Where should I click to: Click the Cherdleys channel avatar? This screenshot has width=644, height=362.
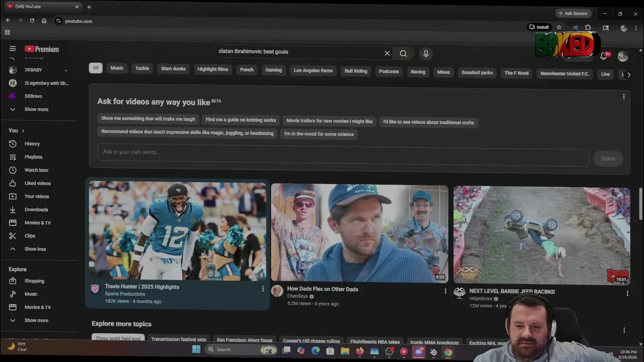pyautogui.click(x=277, y=291)
